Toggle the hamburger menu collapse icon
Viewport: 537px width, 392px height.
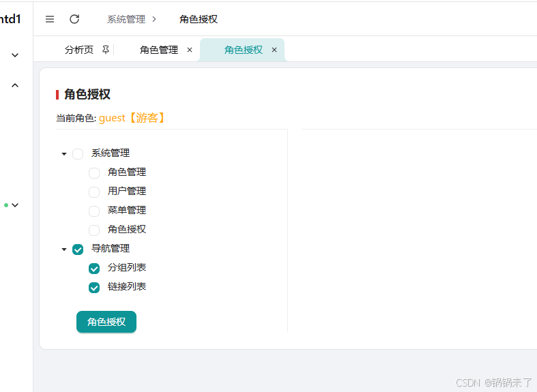(x=50, y=19)
